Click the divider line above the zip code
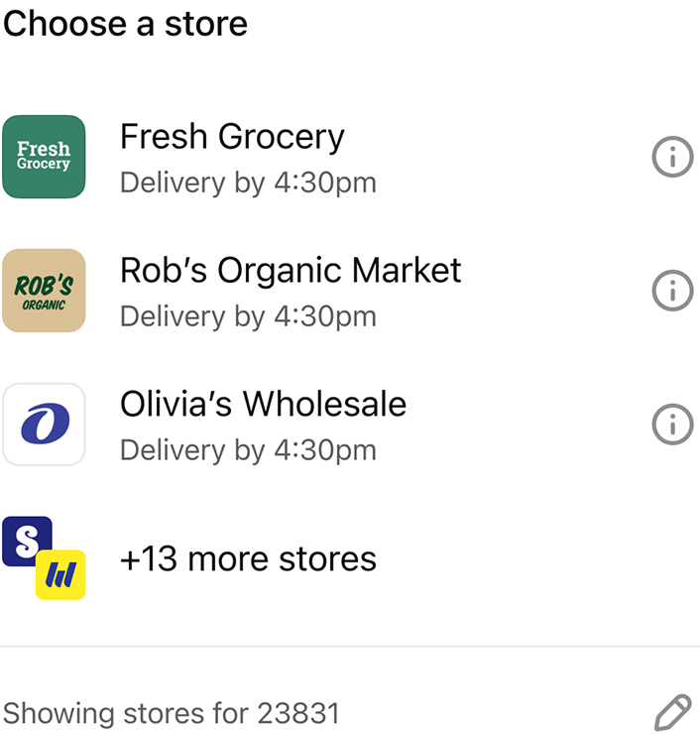The width and height of the screenshot is (700, 736). pyautogui.click(x=350, y=647)
